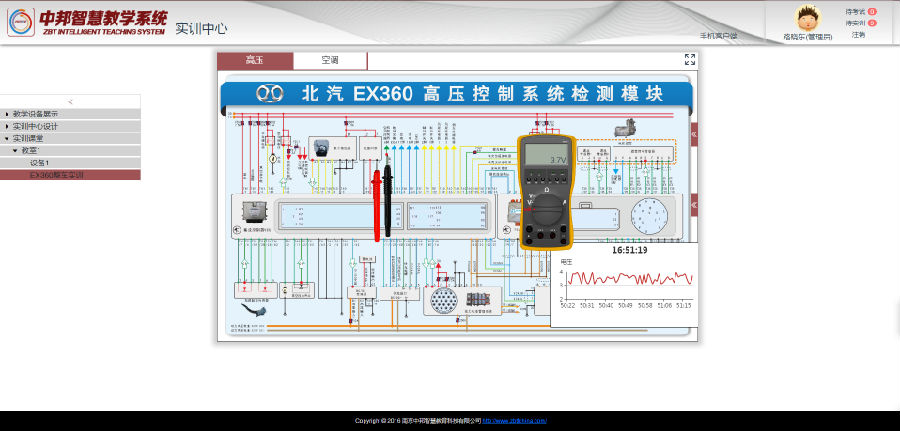Screen dimensions: 900x431
Task: Collapse the upper right-edge « panel tab
Action: pyautogui.click(x=694, y=134)
